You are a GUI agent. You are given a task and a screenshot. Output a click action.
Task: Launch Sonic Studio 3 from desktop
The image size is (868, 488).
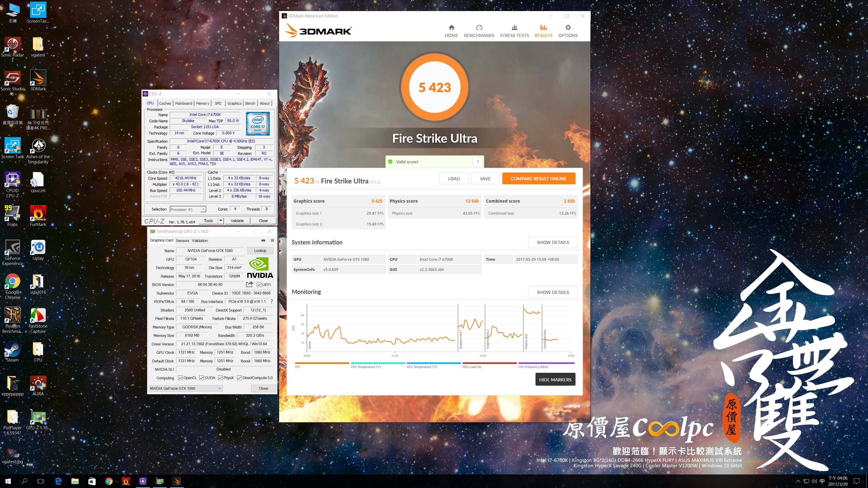point(12,83)
